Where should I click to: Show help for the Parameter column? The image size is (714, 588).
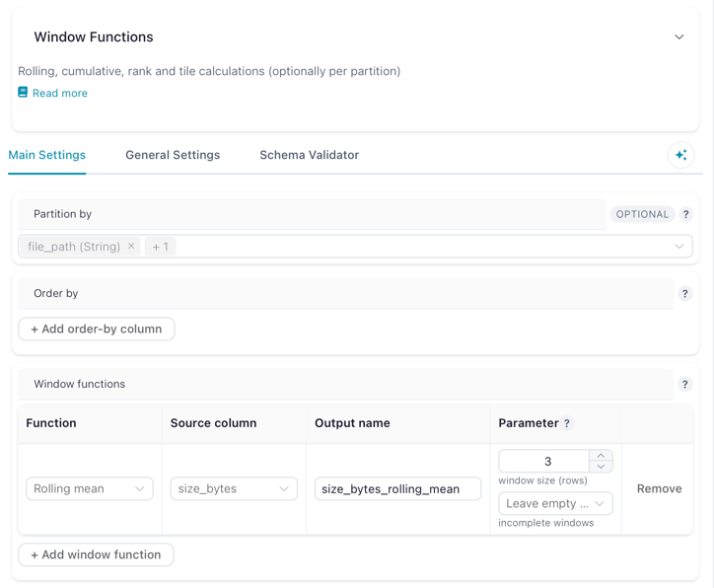[x=567, y=423]
